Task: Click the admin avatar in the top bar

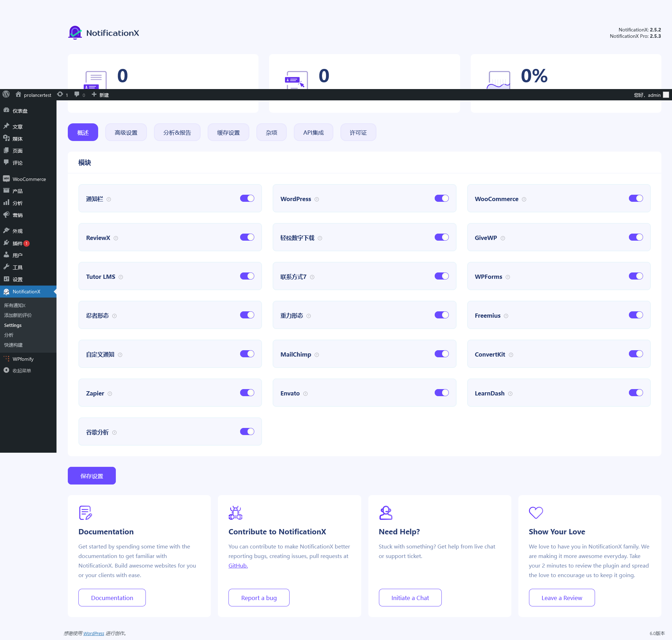Action: 666,95
